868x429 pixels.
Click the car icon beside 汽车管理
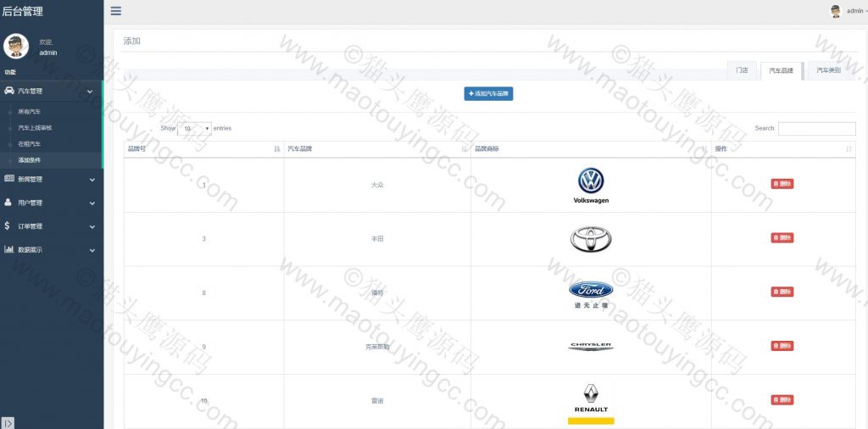(8, 90)
